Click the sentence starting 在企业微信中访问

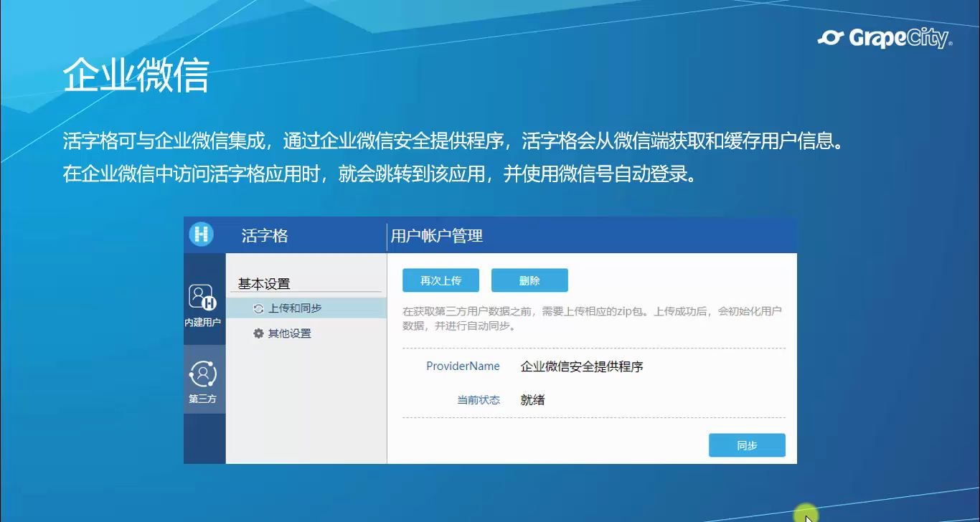[x=380, y=174]
